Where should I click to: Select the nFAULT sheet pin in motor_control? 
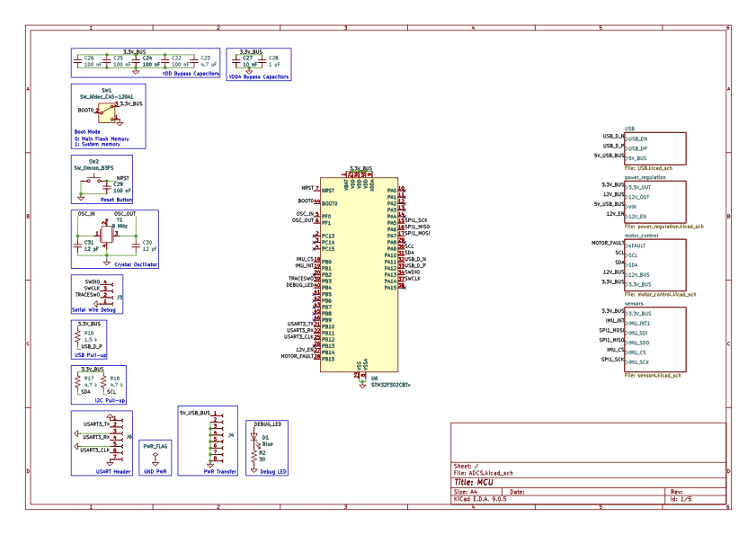[636, 245]
